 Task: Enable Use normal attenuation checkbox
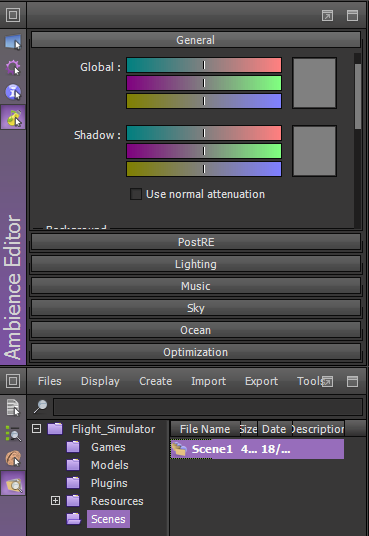point(136,194)
